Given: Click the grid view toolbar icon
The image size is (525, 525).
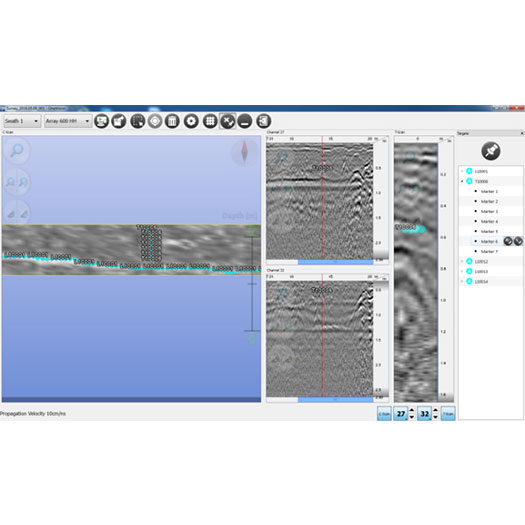Looking at the screenshot, I should point(210,121).
